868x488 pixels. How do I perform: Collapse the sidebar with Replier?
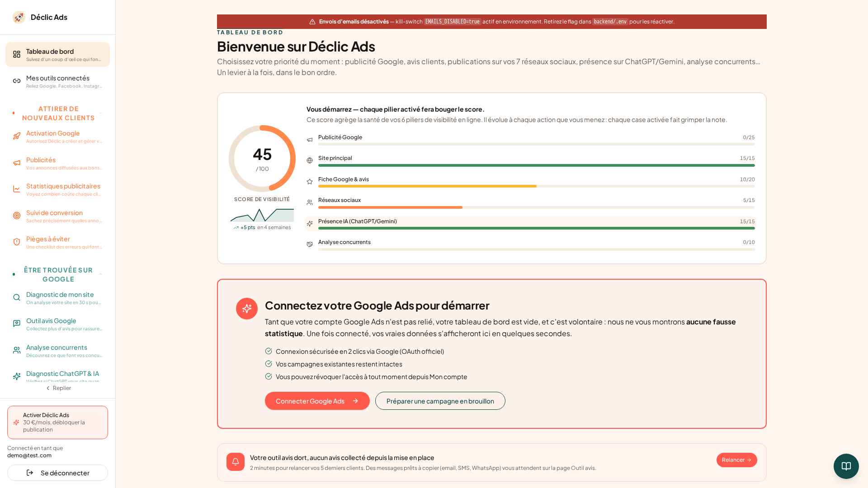click(x=58, y=388)
